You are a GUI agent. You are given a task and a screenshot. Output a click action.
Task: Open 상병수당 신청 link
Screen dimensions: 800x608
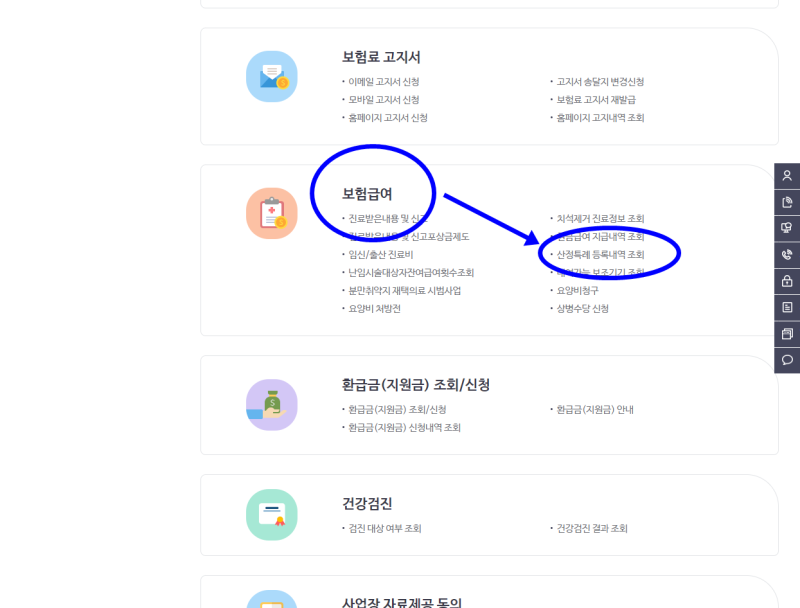(x=582, y=309)
